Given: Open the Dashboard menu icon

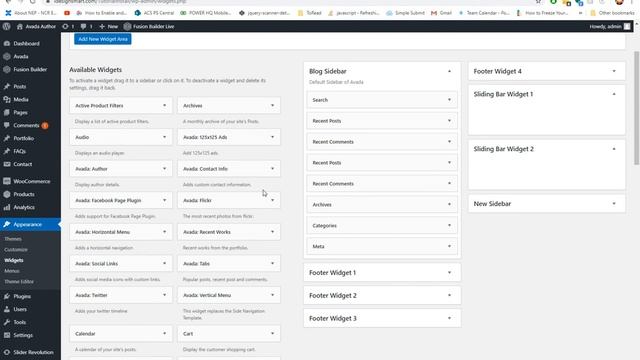Looking at the screenshot, I should [7, 43].
